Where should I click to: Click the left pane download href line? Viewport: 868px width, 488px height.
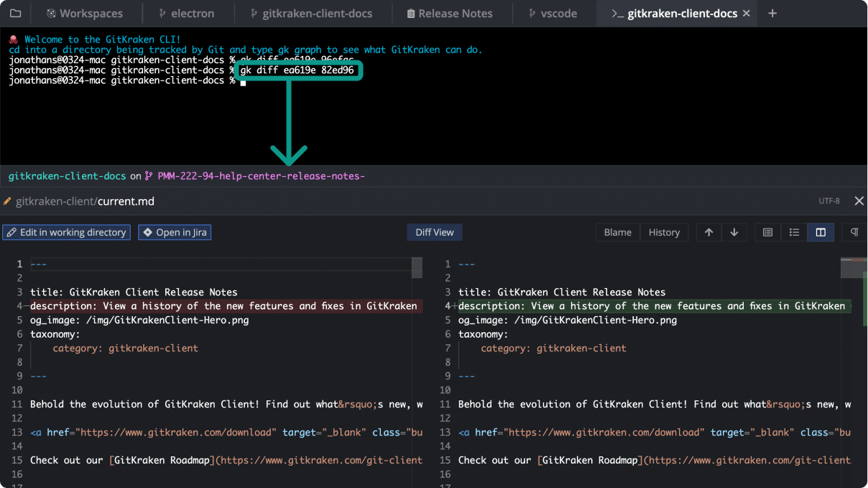point(226,432)
